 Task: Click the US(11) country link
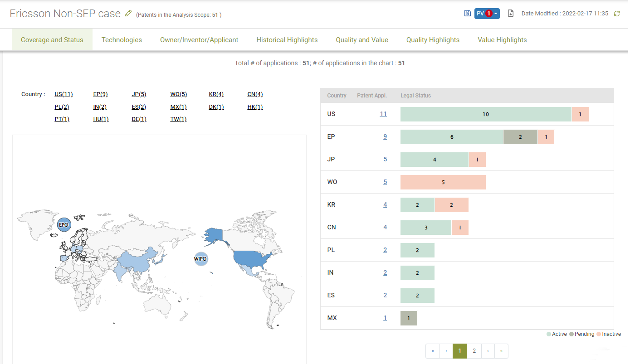click(63, 94)
